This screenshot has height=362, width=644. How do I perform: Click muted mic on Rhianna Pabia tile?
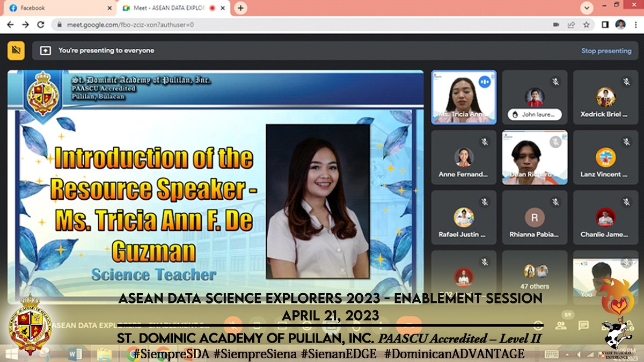click(556, 202)
